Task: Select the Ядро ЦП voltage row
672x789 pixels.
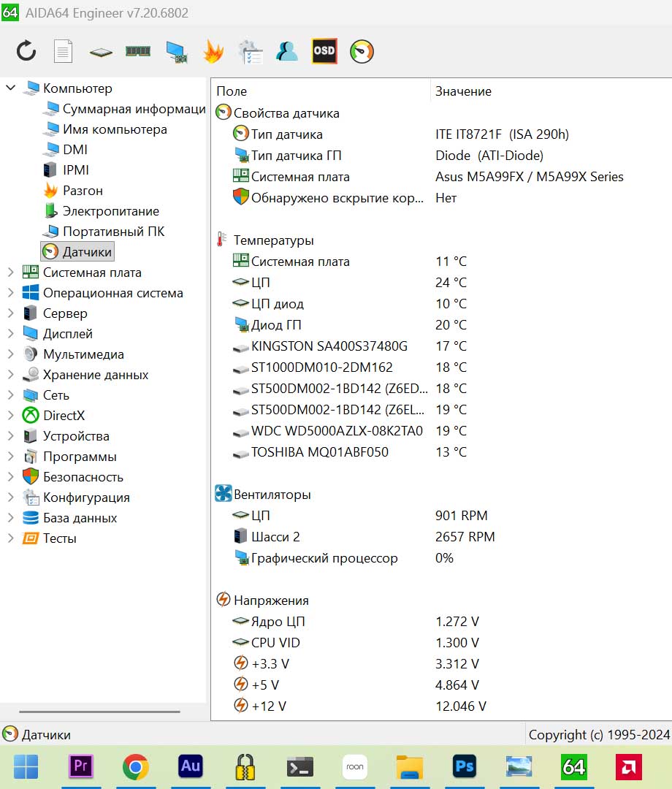Action: (x=441, y=622)
